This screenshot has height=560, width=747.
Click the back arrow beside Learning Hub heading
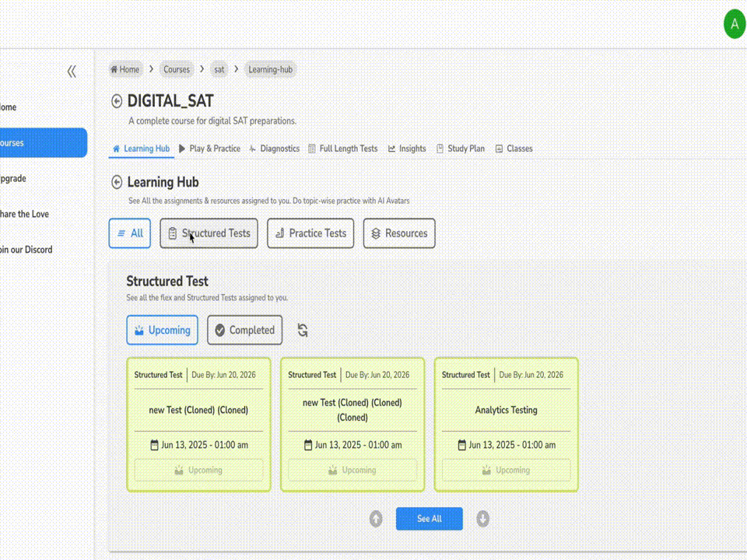click(117, 182)
